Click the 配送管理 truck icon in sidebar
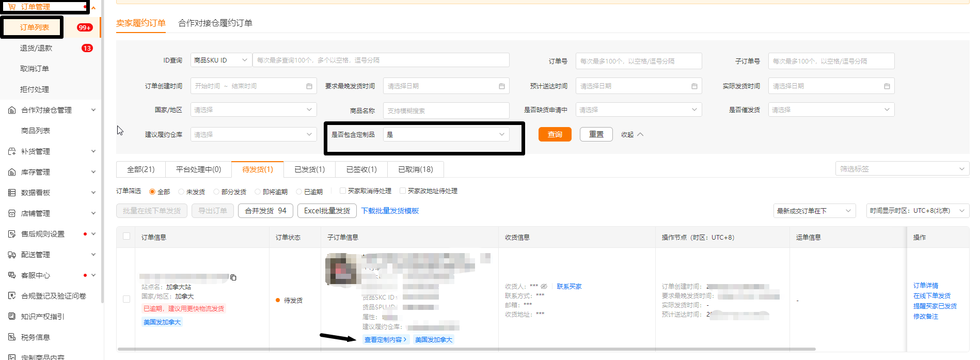980x360 pixels. (x=12, y=255)
